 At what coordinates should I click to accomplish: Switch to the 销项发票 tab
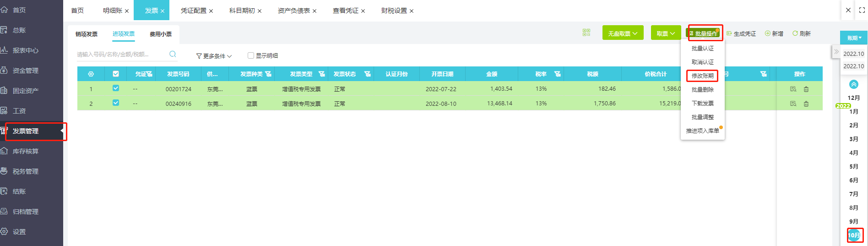[87, 34]
